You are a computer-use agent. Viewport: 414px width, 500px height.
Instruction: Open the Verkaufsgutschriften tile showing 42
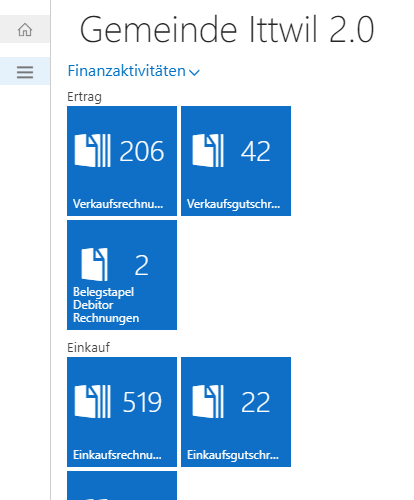pos(236,161)
